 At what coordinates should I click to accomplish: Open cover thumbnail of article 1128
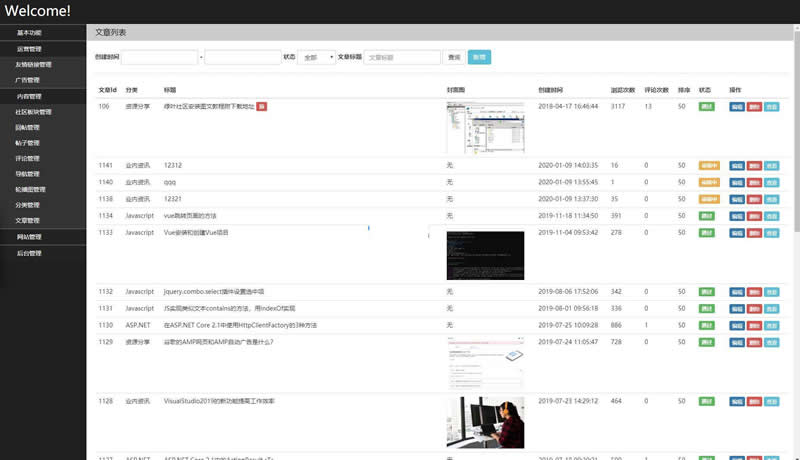(485, 422)
